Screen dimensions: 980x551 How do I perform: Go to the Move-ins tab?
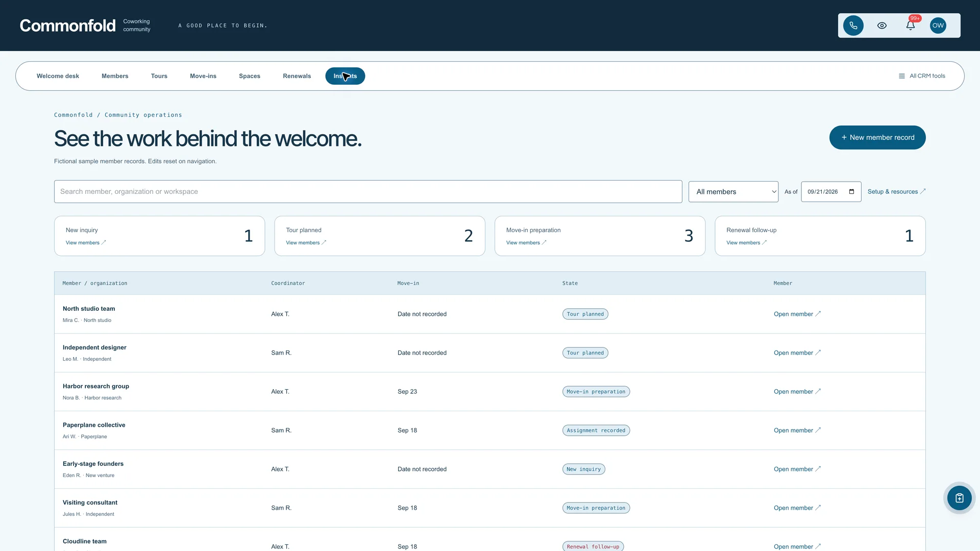[x=203, y=76]
